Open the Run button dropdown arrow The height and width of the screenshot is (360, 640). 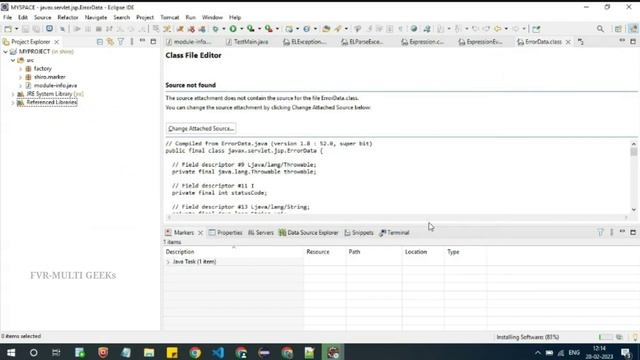point(241,29)
